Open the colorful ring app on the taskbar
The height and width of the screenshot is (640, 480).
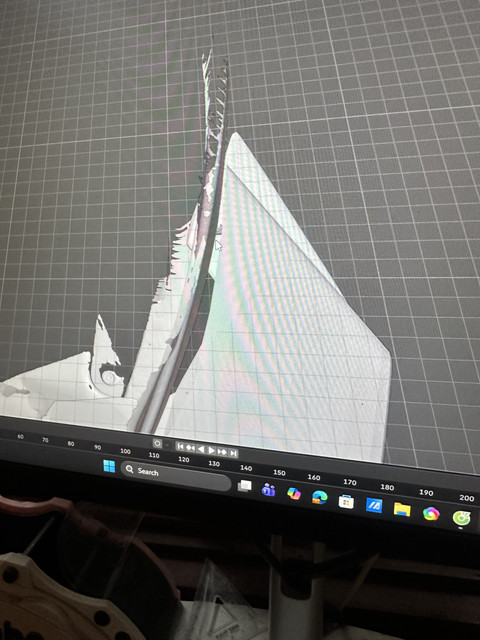pyautogui.click(x=431, y=513)
